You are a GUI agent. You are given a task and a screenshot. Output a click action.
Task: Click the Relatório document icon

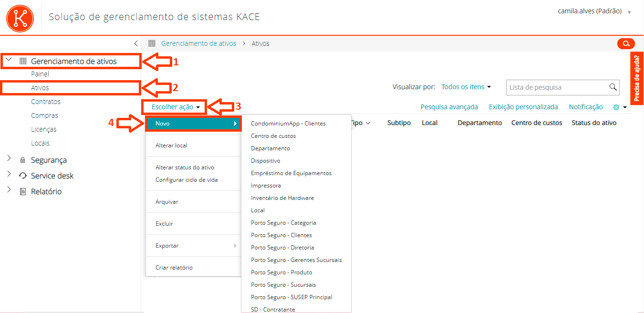22,191
